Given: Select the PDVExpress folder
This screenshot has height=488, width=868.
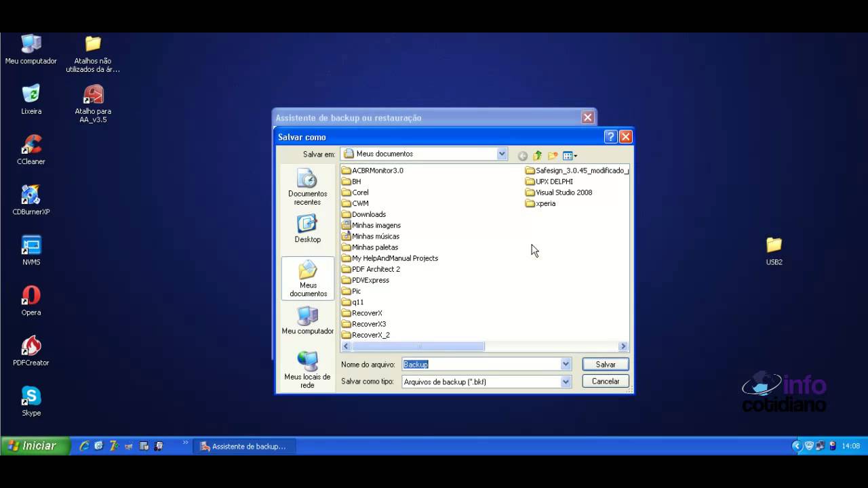Looking at the screenshot, I should tap(365, 280).
